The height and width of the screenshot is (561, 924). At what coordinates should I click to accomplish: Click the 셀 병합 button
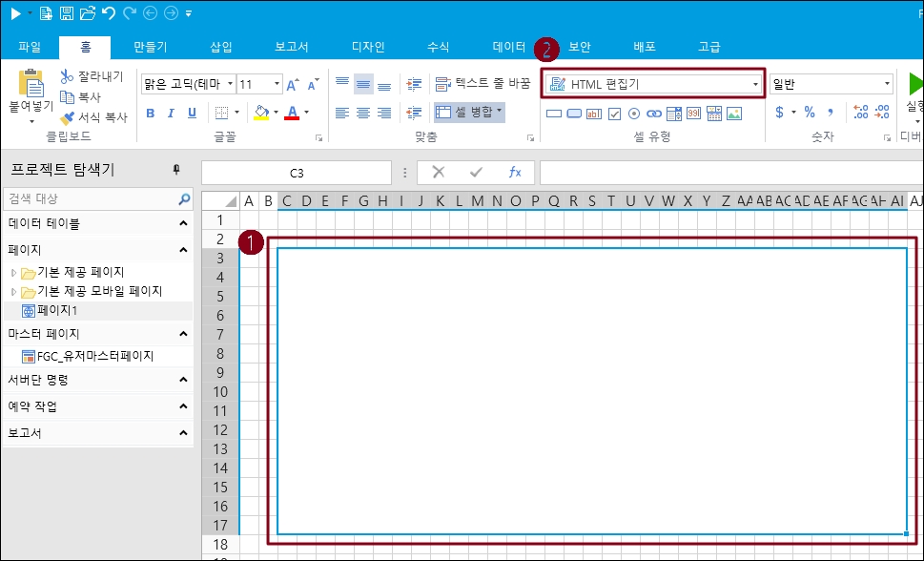click(x=468, y=112)
